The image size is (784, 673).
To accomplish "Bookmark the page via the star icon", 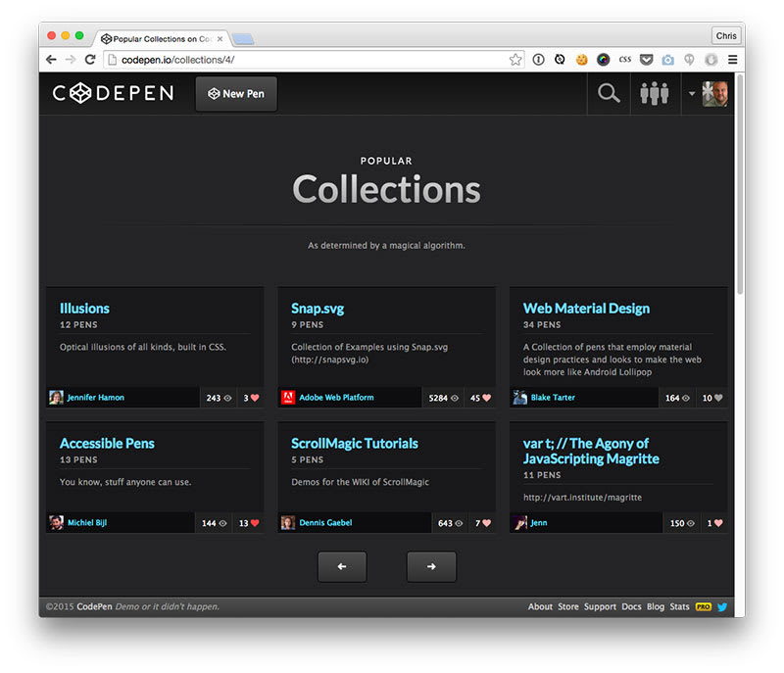I will (x=515, y=59).
